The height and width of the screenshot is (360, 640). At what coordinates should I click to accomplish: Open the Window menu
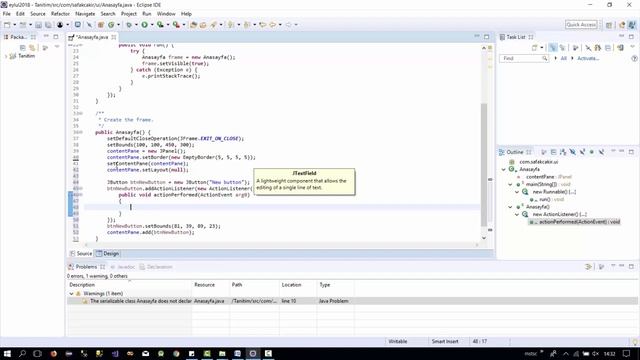(x=166, y=14)
